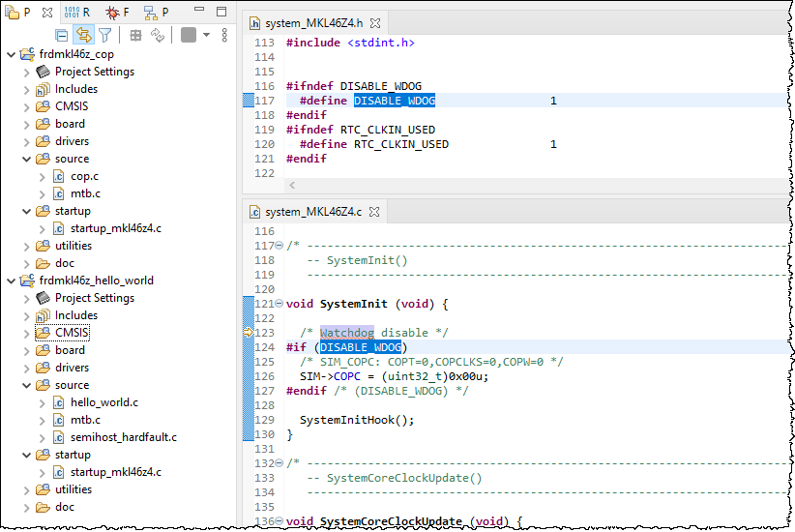This screenshot has height=532, width=795.
Task: Select board folder in frdmkl46z_cop
Action: pyautogui.click(x=70, y=124)
